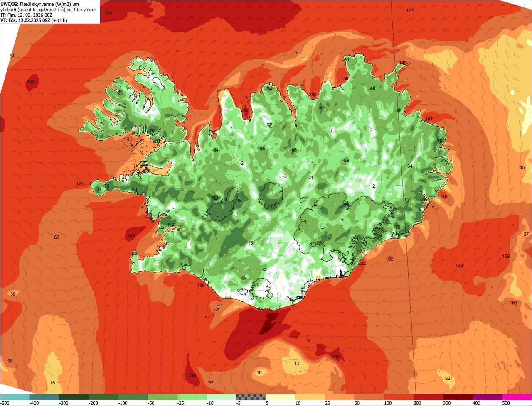
Task: Click the map value "-112" in the southwest
Action: tap(170, 224)
